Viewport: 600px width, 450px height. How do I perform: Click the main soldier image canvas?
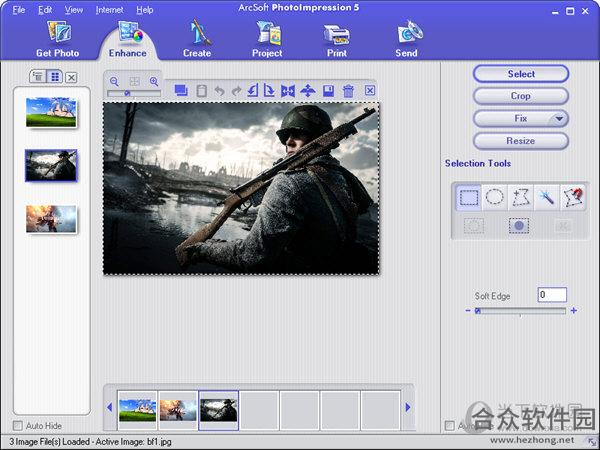pyautogui.click(x=241, y=188)
